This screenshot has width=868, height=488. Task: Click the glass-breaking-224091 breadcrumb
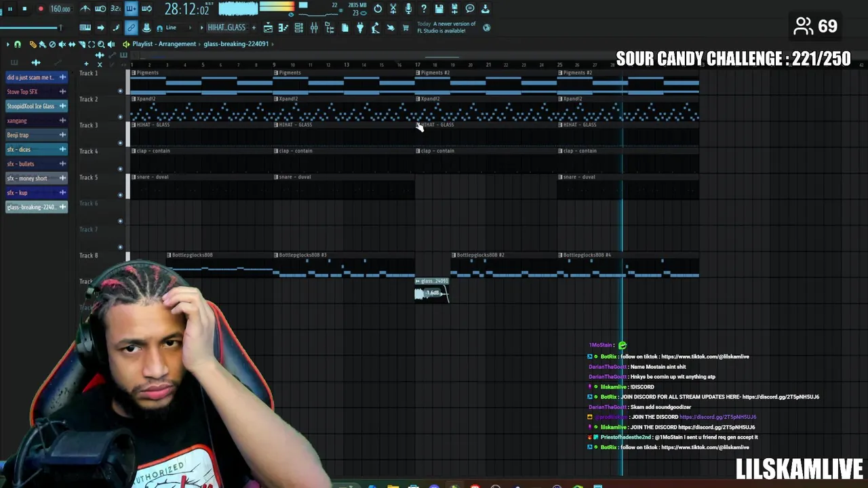pyautogui.click(x=236, y=44)
